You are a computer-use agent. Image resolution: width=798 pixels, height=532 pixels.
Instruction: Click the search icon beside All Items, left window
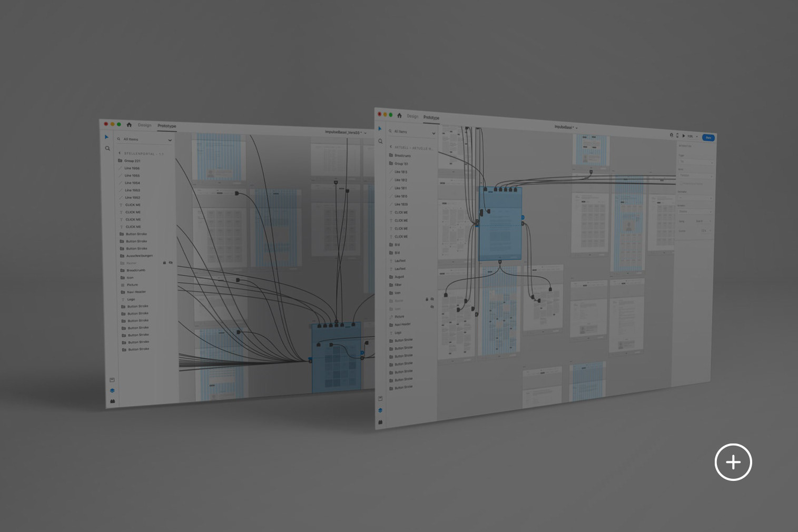pos(119,139)
